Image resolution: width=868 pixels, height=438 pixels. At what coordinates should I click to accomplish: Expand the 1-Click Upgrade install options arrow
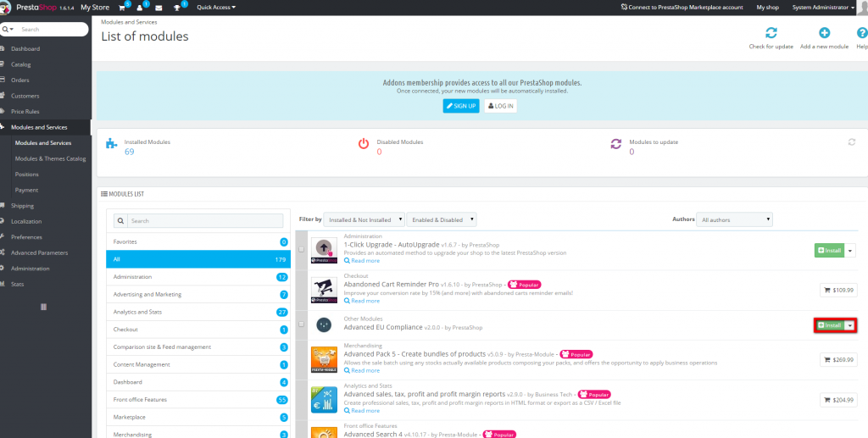[851, 251]
